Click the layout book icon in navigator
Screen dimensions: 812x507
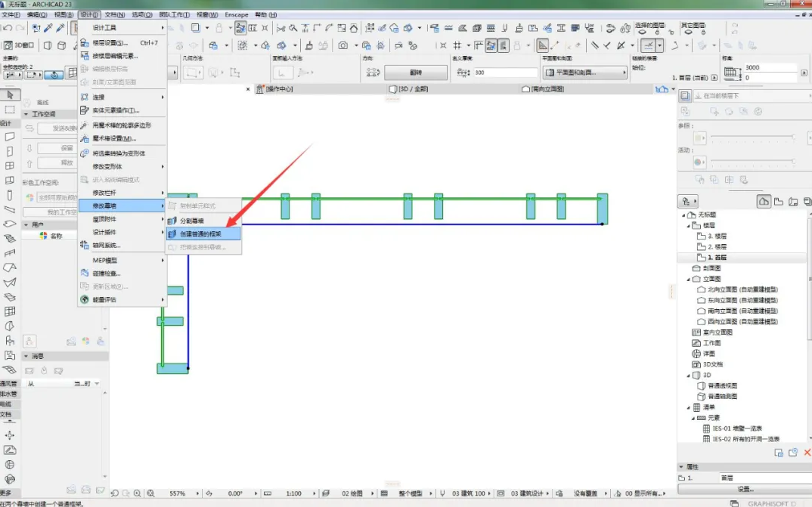click(793, 201)
